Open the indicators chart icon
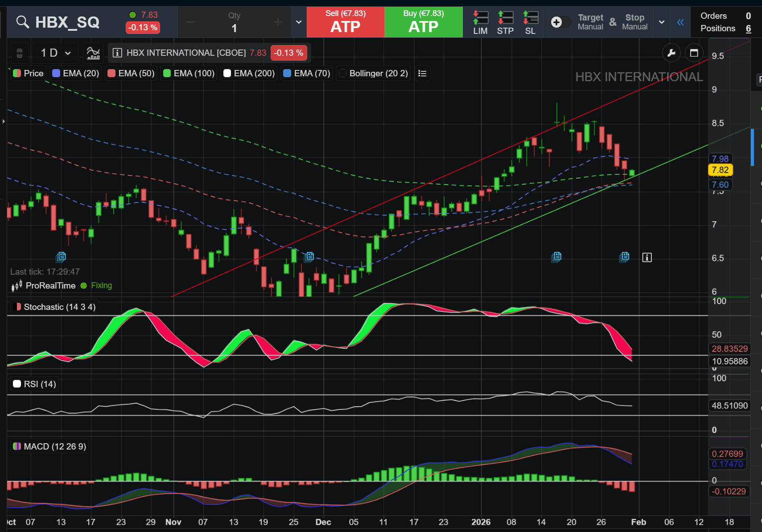This screenshot has width=762, height=532. pyautogui.click(x=93, y=53)
